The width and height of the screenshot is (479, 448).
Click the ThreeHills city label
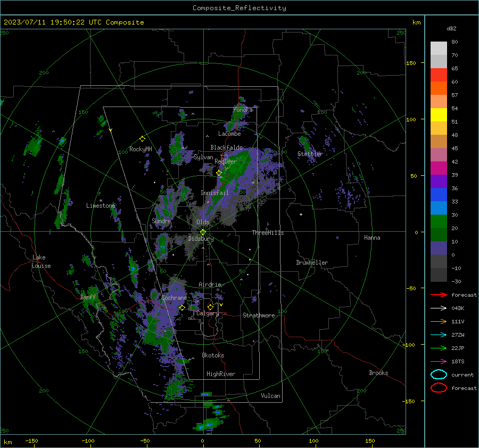[x=268, y=233]
